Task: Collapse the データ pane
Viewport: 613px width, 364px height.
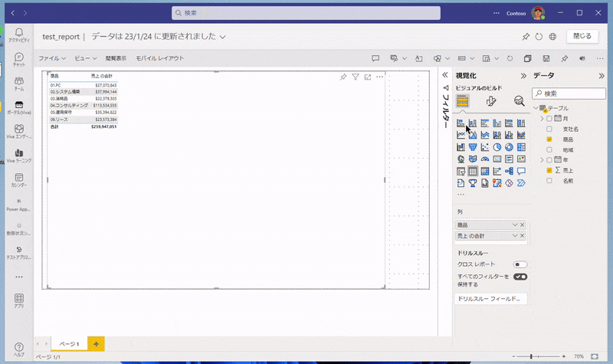Action: point(602,76)
